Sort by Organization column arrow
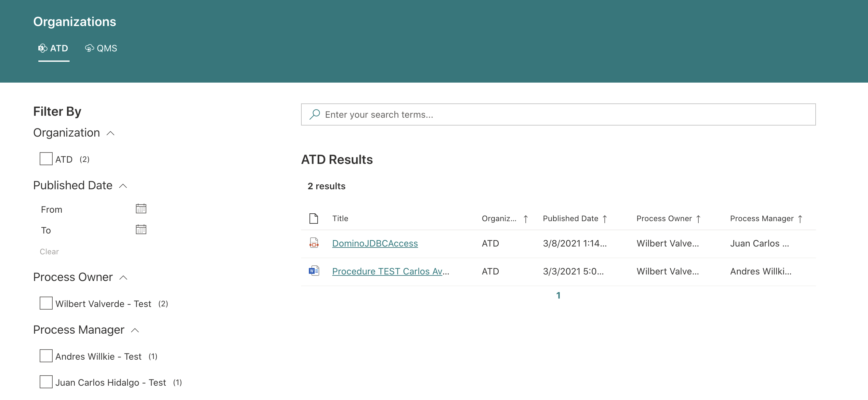The height and width of the screenshot is (400, 868). tap(525, 219)
